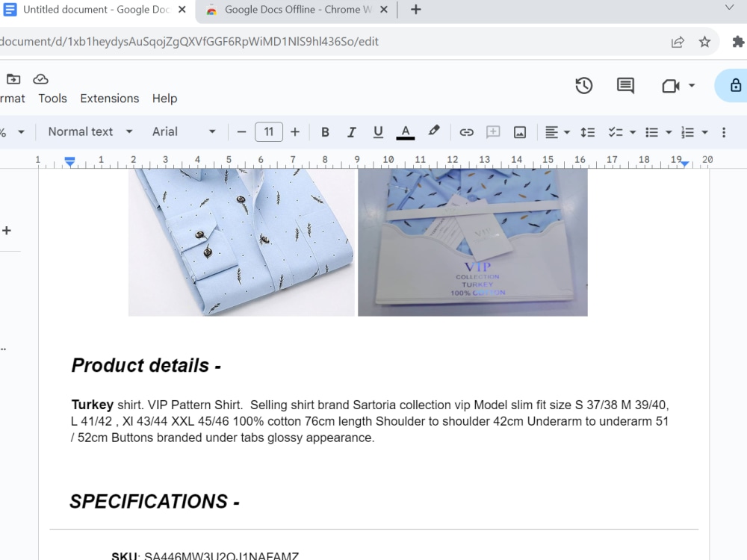This screenshot has width=747, height=560.
Task: Expand the align options arrow
Action: [x=567, y=132]
